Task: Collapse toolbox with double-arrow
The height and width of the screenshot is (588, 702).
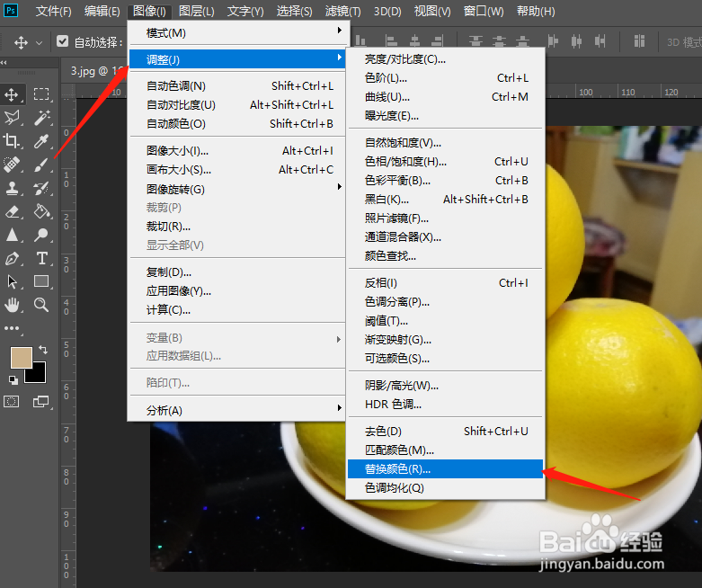Action: 4,63
